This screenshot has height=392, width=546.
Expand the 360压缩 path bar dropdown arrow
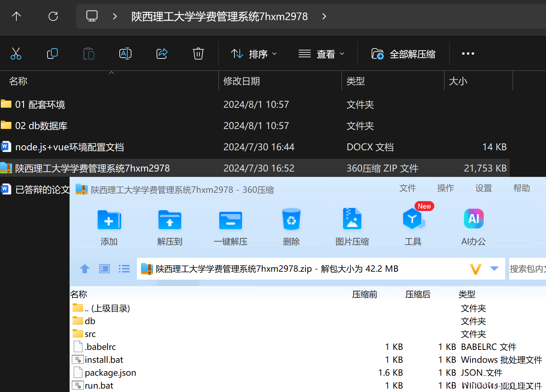(494, 269)
